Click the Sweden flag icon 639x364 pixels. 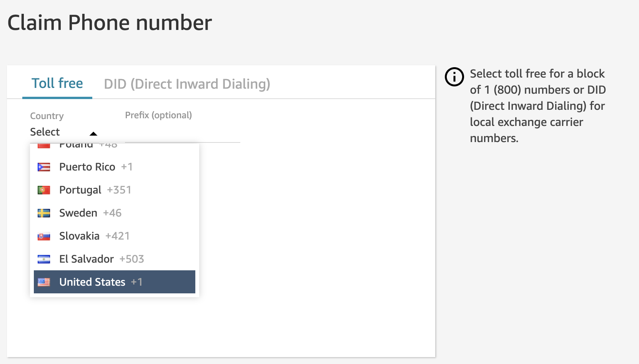[44, 213]
